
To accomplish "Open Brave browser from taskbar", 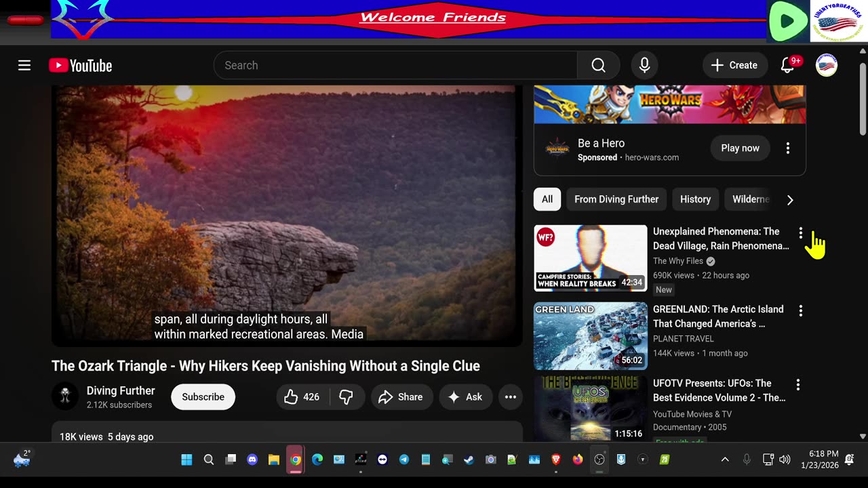I will (x=556, y=460).
